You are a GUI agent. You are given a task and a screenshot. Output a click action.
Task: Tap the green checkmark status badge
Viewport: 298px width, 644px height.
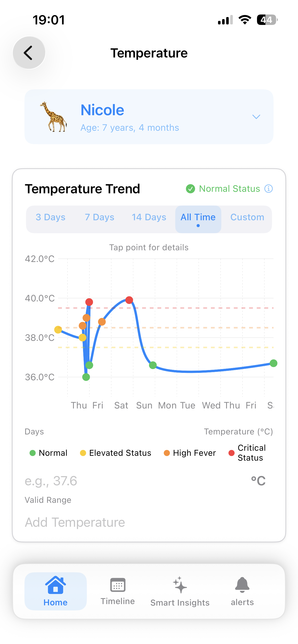pos(191,189)
